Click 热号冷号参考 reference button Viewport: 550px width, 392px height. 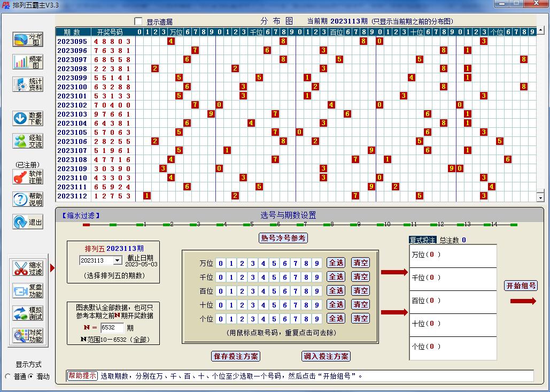click(283, 238)
